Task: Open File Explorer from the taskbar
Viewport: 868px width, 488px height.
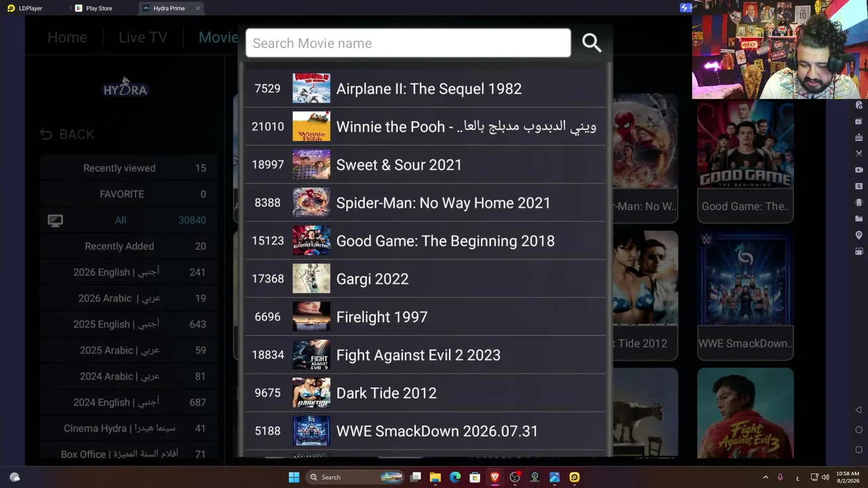Action: [x=435, y=477]
